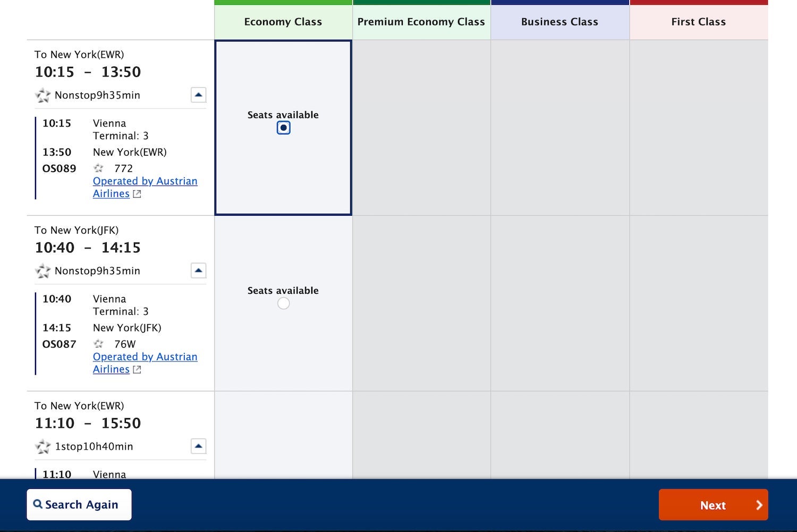Click the First Class column header

pyautogui.click(x=698, y=22)
